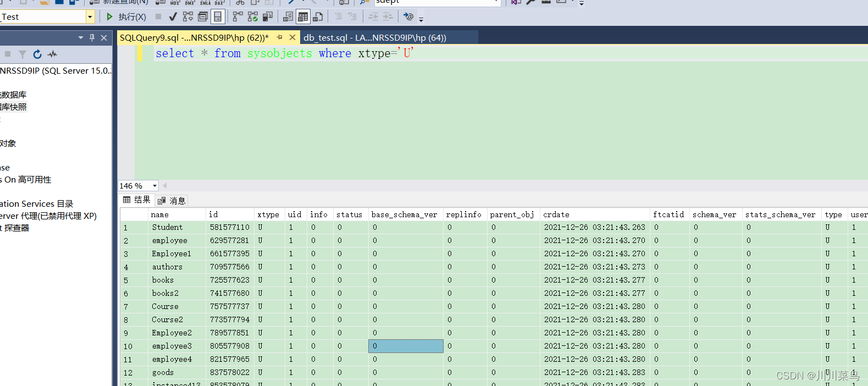
Task: Click the parse query checkmark icon
Action: (173, 16)
